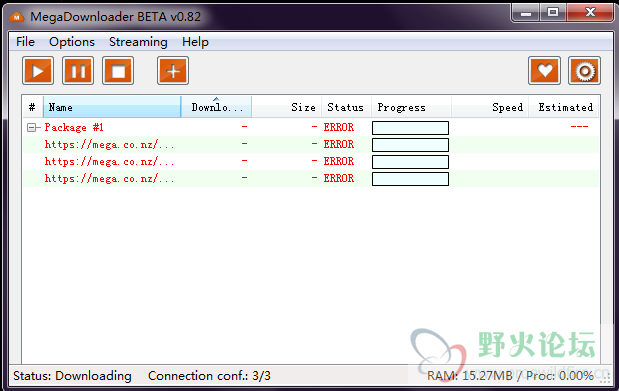The width and height of the screenshot is (619, 391).
Task: Select the second mega.co.nz link in list
Action: (x=311, y=162)
